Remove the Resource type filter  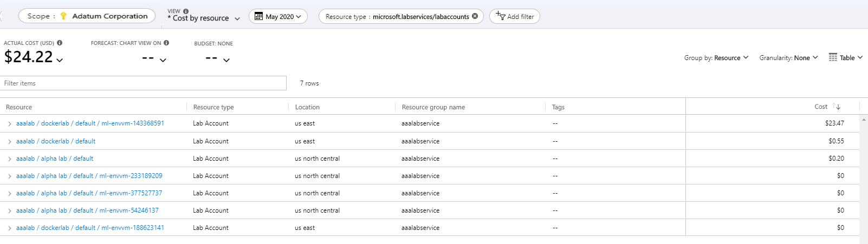475,16
